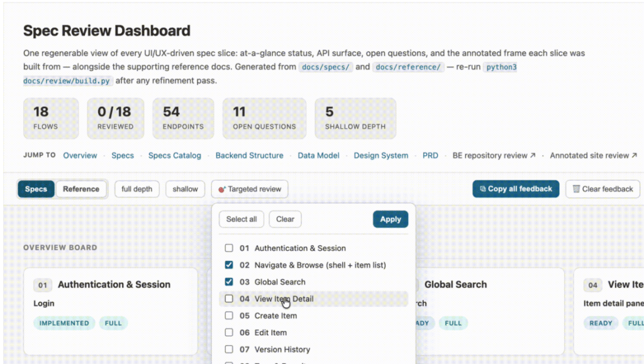Jump to Backend Structure
Viewport: 644px width, 364px height.
click(x=249, y=155)
